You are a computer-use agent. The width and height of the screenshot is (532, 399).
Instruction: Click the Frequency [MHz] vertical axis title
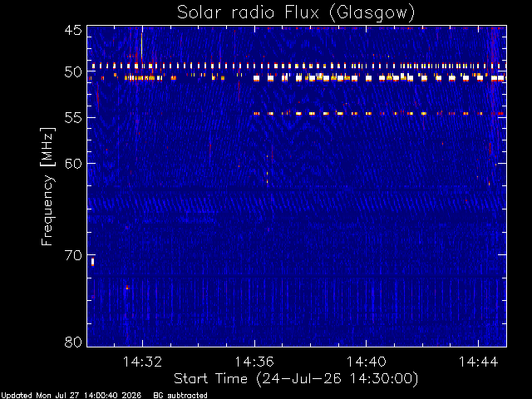[x=47, y=186]
